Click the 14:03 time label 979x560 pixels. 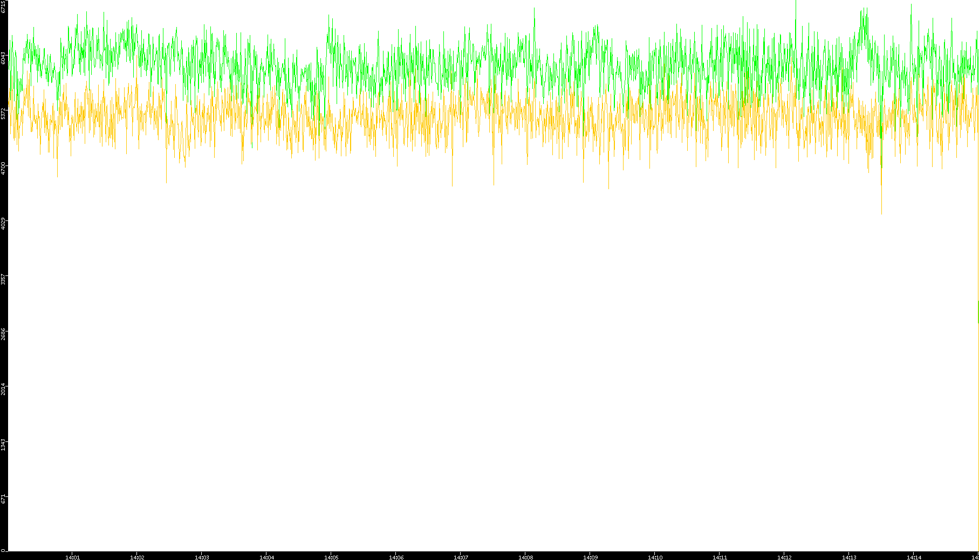click(202, 557)
